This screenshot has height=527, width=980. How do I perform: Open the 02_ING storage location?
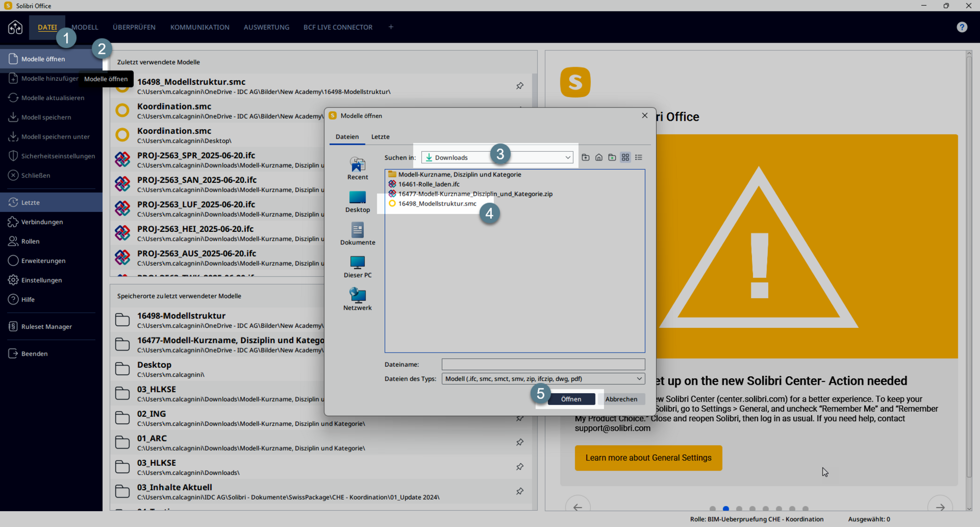click(321, 418)
